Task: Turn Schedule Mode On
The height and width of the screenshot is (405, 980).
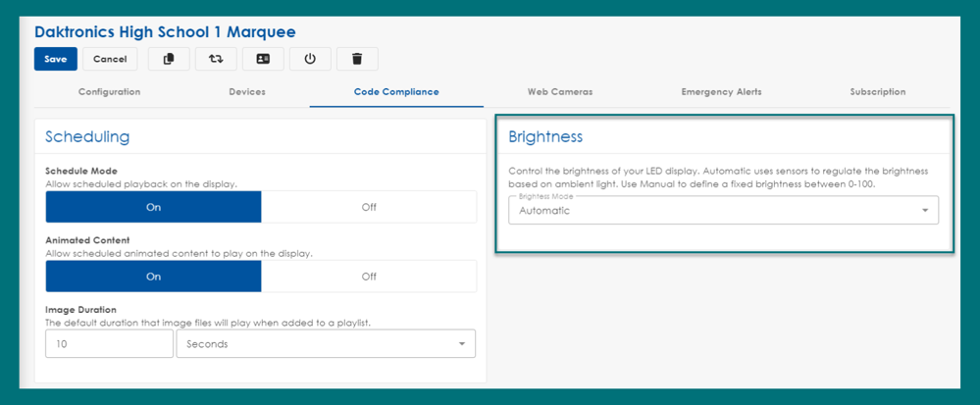Action: point(153,207)
